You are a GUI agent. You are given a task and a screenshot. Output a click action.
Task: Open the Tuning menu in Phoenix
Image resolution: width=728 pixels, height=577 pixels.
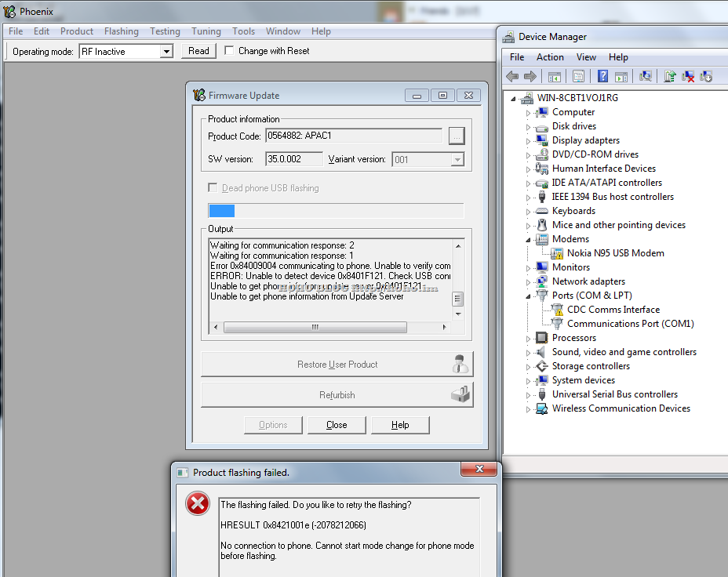pos(206,31)
